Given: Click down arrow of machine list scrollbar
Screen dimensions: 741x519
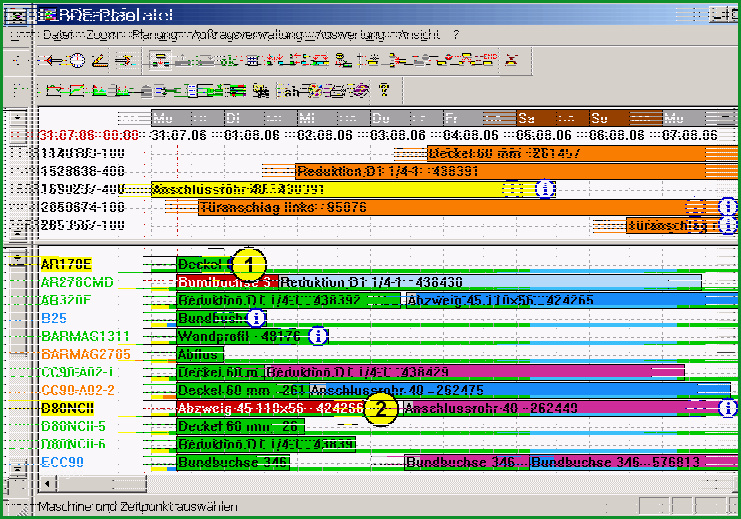Looking at the screenshot, I should point(17,468).
